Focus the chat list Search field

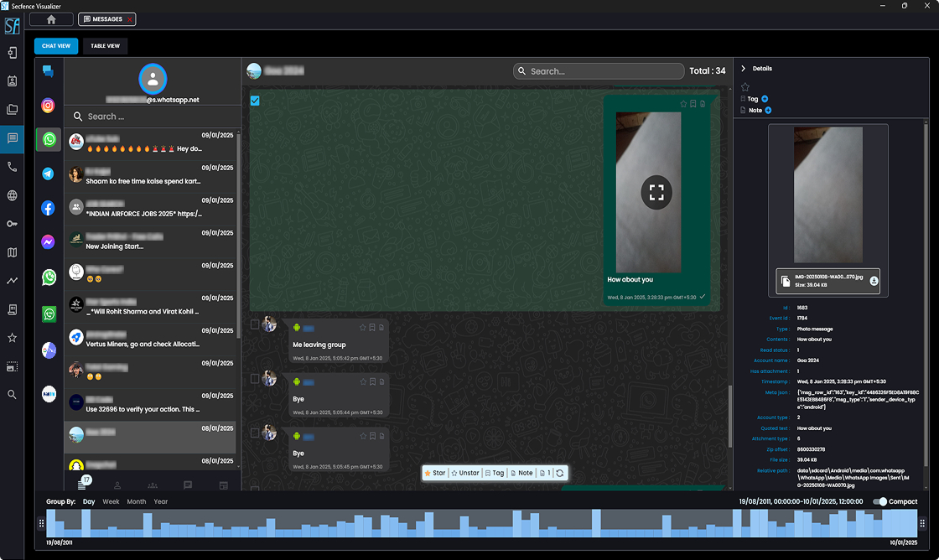pyautogui.click(x=153, y=117)
